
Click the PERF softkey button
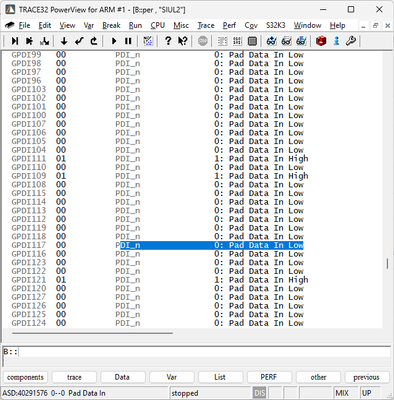pyautogui.click(x=269, y=377)
